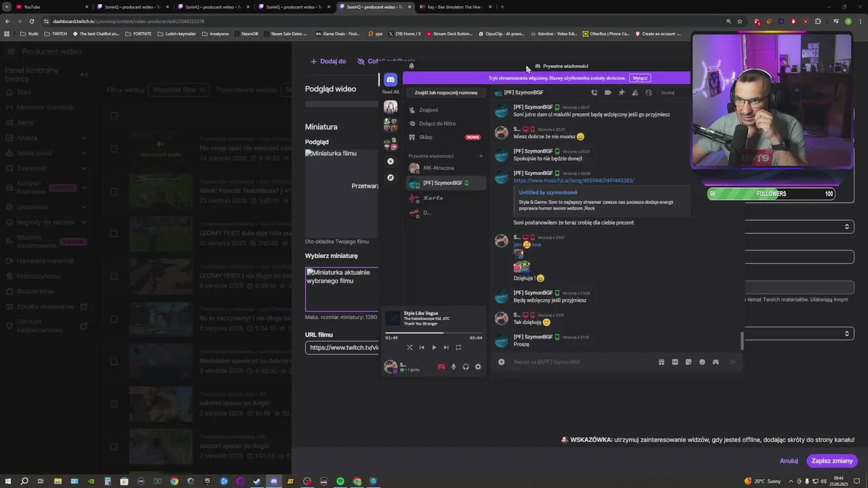868x488 pixels.
Task: Open Discord from the taskbar
Action: tap(274, 481)
